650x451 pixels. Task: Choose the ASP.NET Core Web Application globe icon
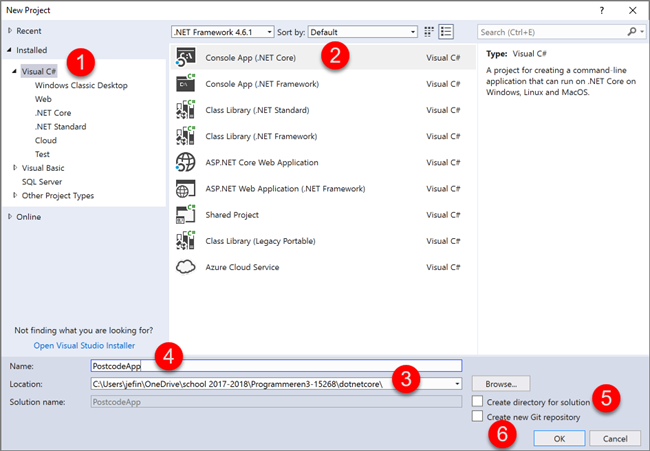(x=186, y=162)
